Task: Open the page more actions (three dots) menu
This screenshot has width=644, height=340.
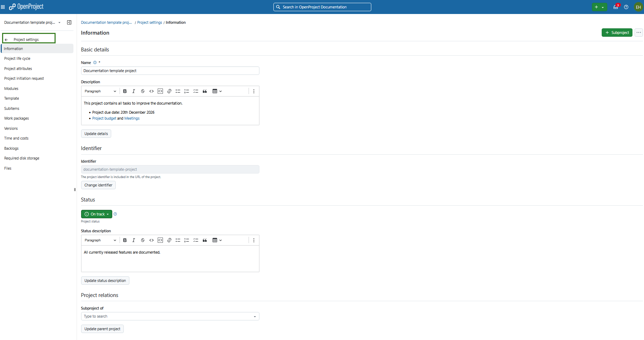Action: [x=639, y=33]
